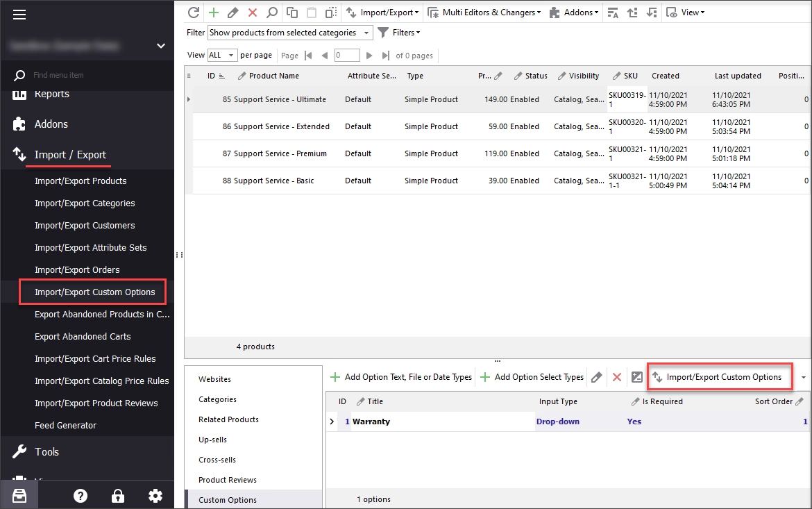Open product search magnifier in toolbar
The image size is (812, 509).
click(272, 12)
